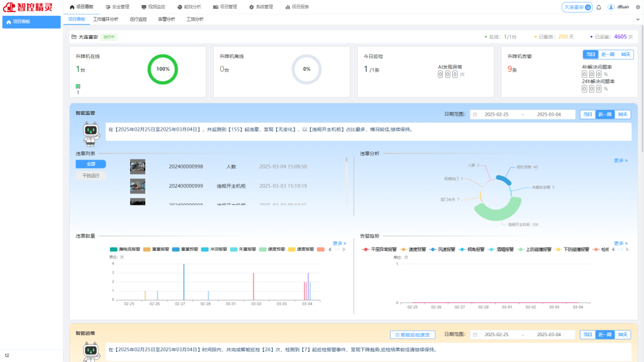644x362 pixels.
Task: Click the 智控精灵 logo
Action: click(31, 8)
